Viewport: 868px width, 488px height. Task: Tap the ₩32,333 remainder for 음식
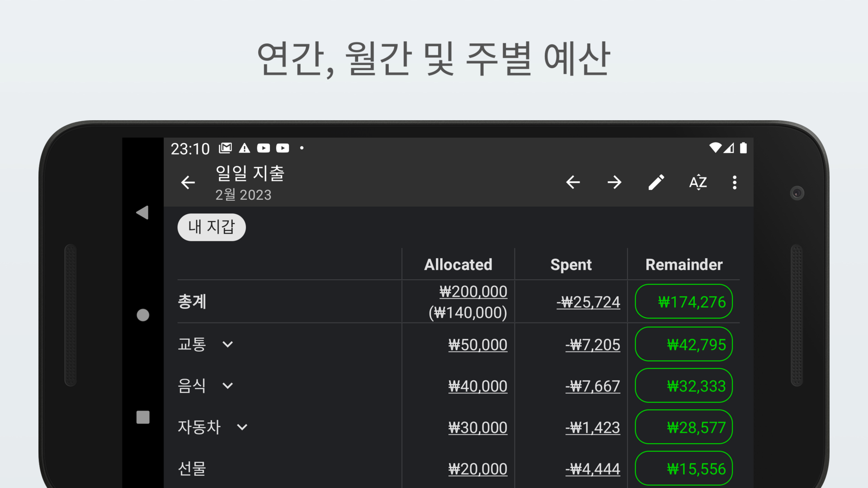click(684, 386)
